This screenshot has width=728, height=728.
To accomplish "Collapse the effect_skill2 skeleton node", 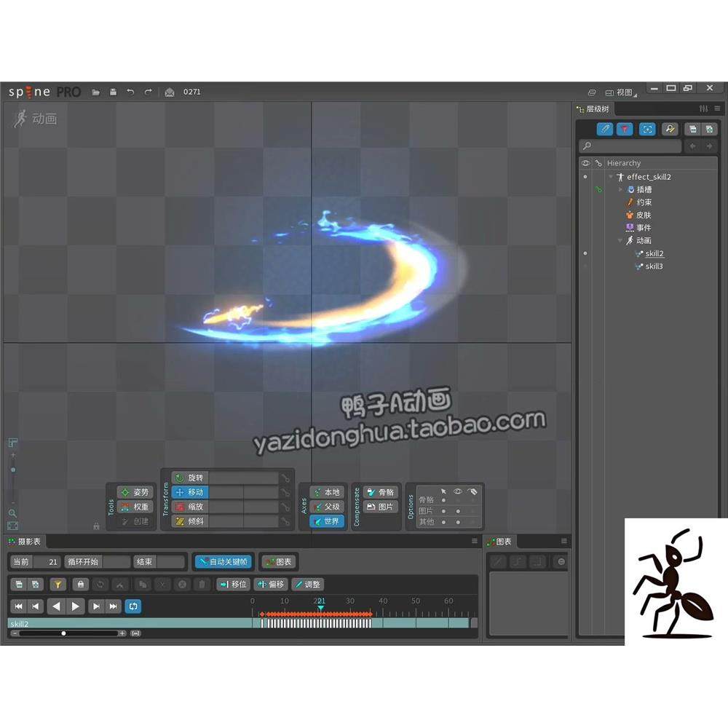I will point(611,177).
